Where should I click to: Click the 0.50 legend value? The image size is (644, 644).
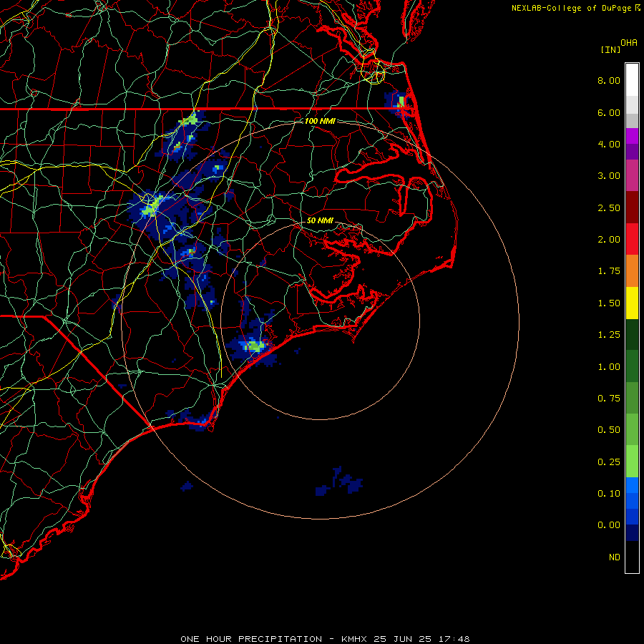click(x=609, y=430)
